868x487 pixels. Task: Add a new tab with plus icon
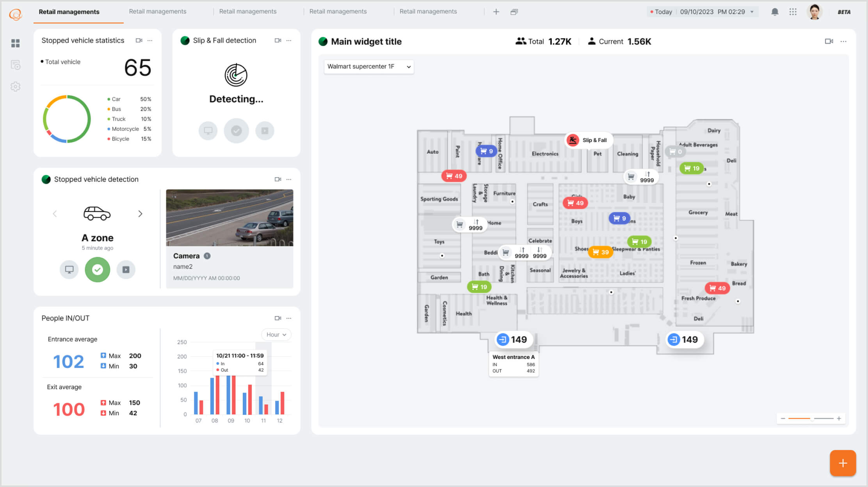(496, 12)
